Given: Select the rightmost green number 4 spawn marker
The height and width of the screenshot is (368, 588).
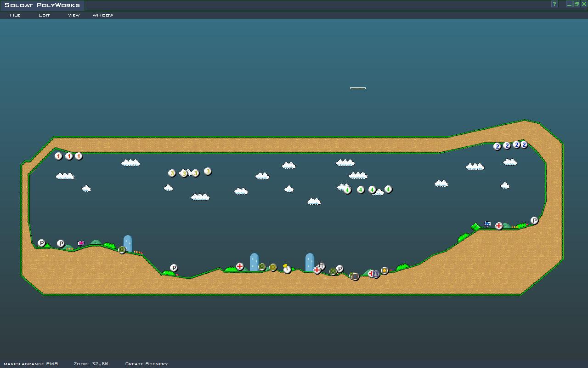Looking at the screenshot, I should pyautogui.click(x=388, y=189).
